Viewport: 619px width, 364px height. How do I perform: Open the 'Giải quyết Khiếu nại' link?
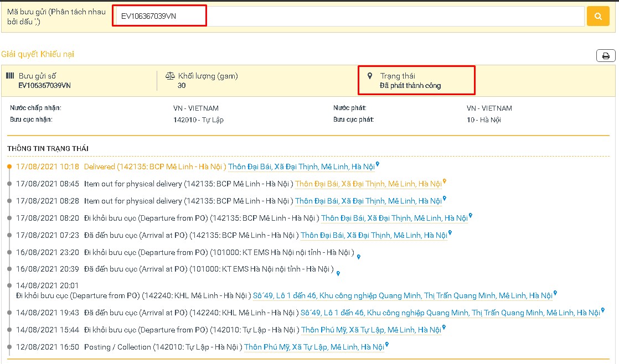coord(38,54)
